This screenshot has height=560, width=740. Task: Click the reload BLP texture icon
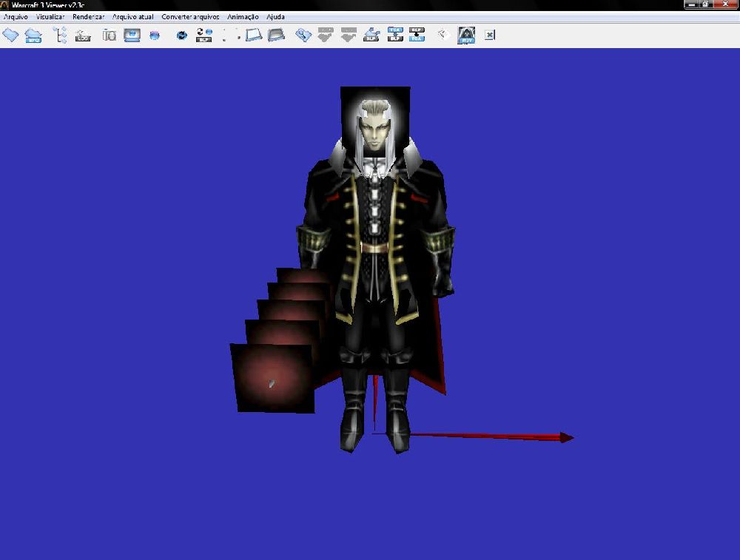[204, 36]
